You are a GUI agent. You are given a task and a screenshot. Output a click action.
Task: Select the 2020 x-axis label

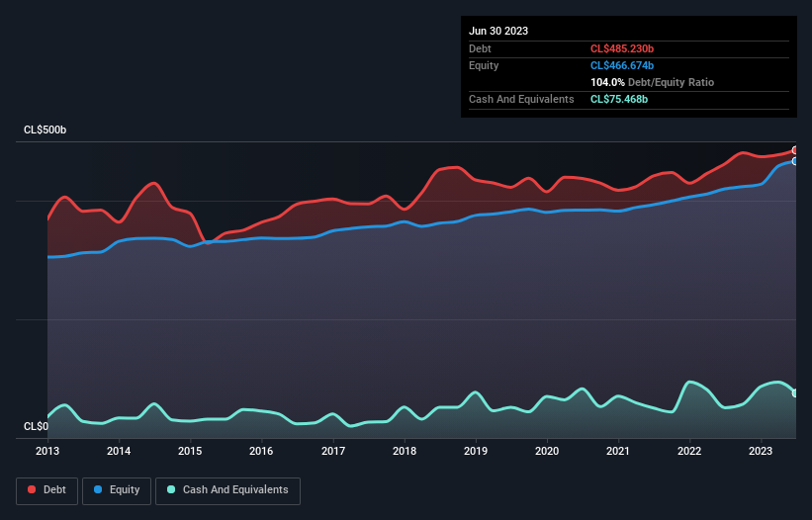547,451
